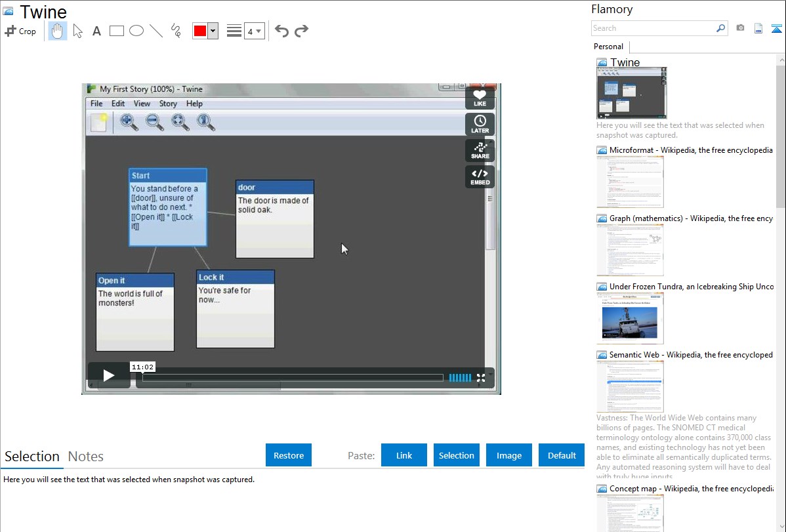Enter fullscreen on the video player

click(x=481, y=378)
